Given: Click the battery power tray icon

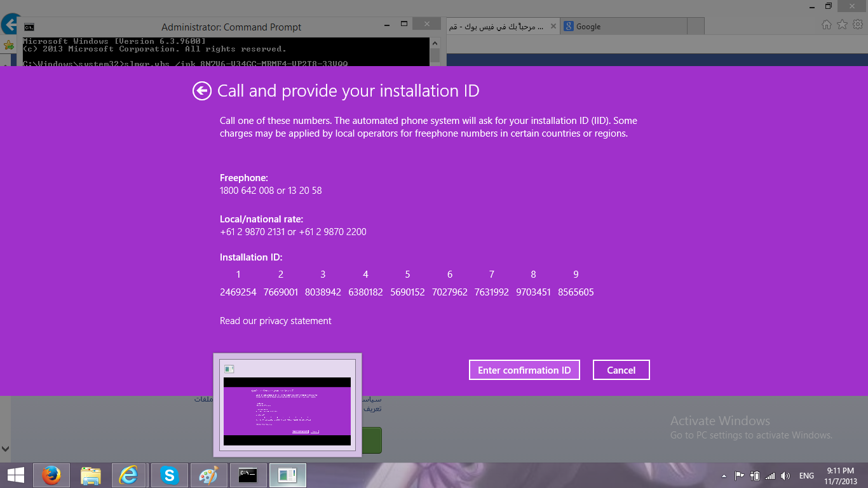Looking at the screenshot, I should (755, 475).
